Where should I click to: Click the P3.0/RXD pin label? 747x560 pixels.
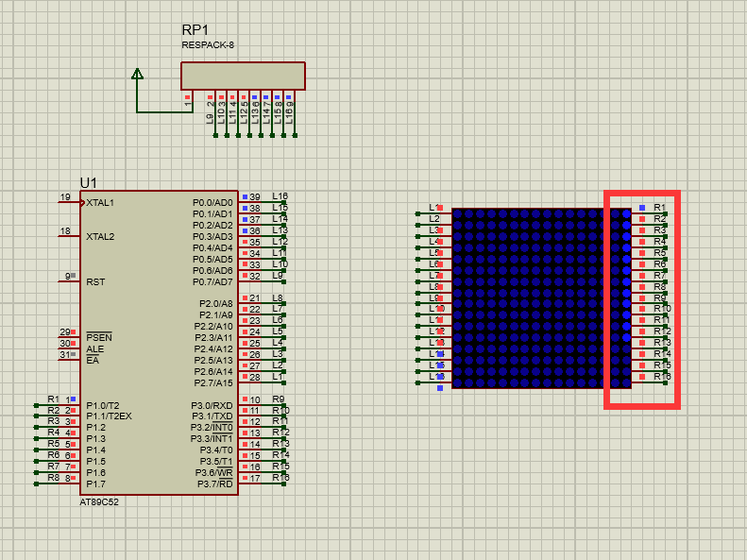tap(212, 406)
